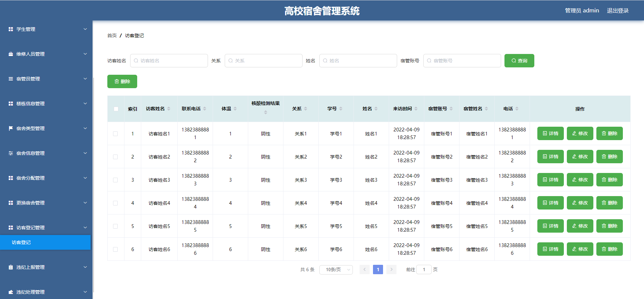
Task: Click 修改 for 访客姓名5 row
Action: tap(580, 226)
